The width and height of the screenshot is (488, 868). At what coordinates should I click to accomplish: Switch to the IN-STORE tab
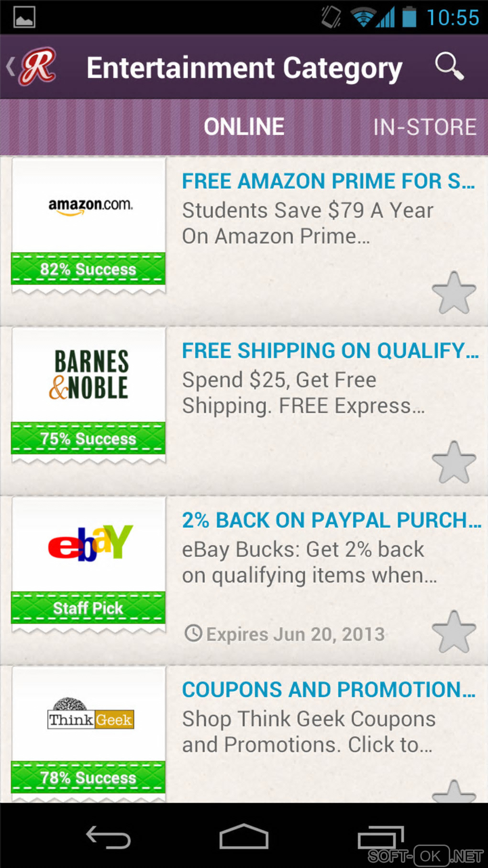(x=424, y=127)
